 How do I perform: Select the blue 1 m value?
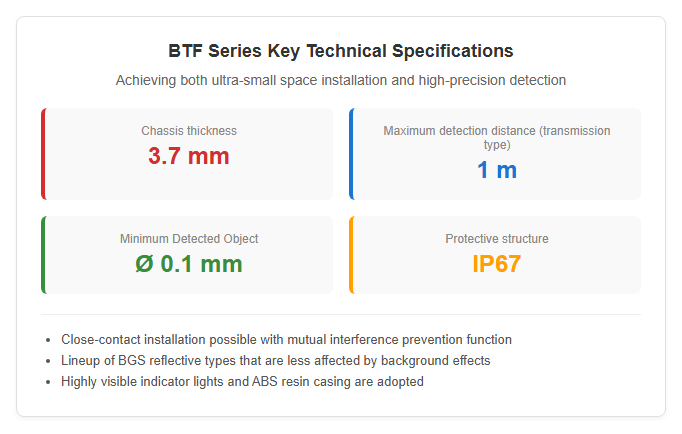tap(497, 170)
